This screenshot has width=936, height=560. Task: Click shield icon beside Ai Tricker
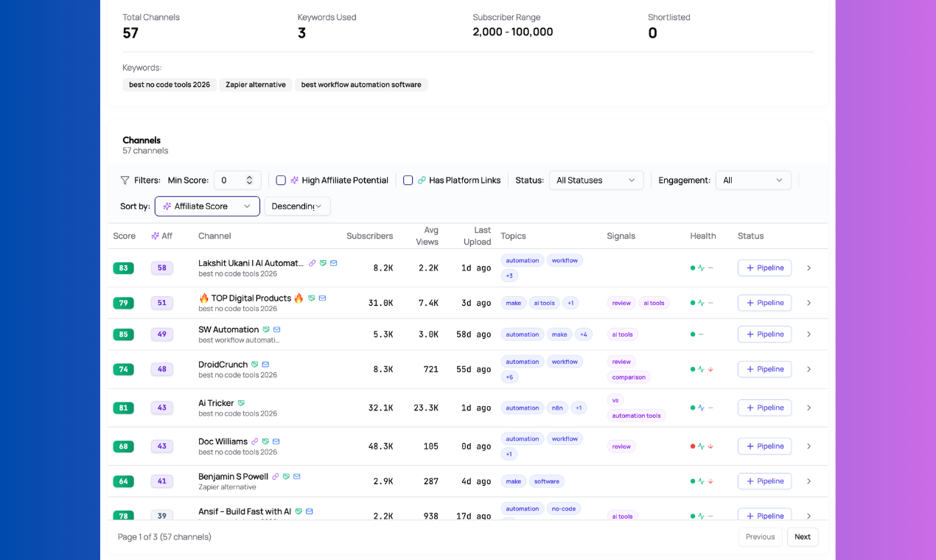click(241, 403)
